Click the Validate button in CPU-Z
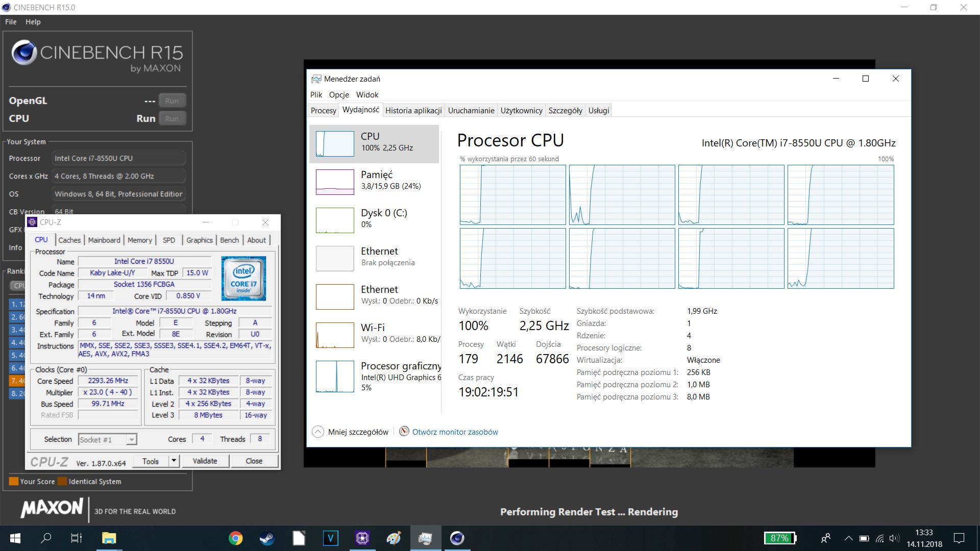The image size is (980, 551). point(205,461)
